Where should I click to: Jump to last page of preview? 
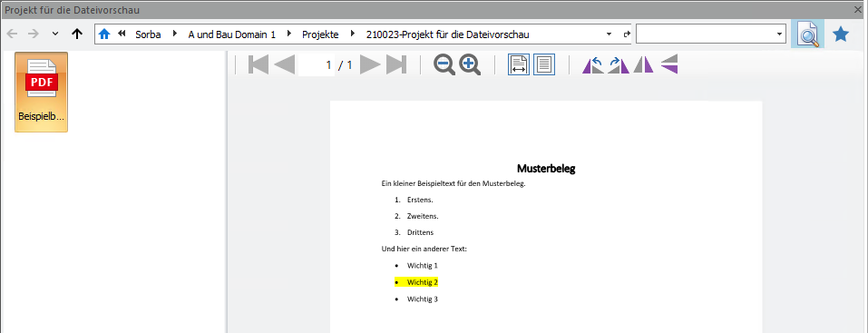click(396, 64)
